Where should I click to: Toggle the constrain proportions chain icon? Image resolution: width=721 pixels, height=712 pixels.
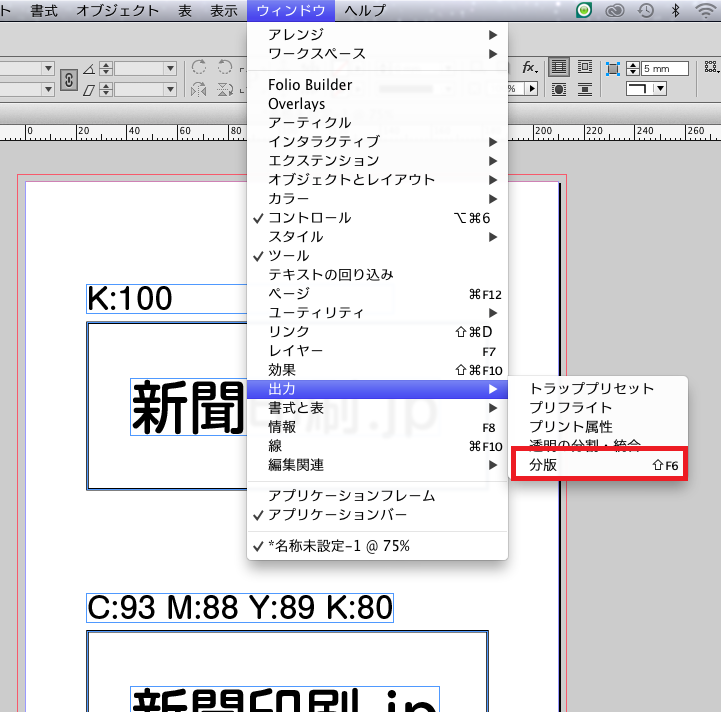69,80
